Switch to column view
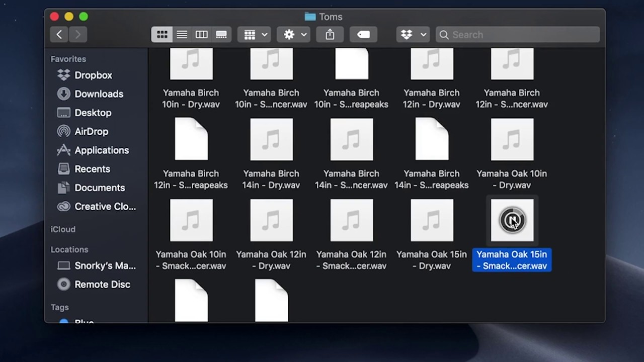 201,34
